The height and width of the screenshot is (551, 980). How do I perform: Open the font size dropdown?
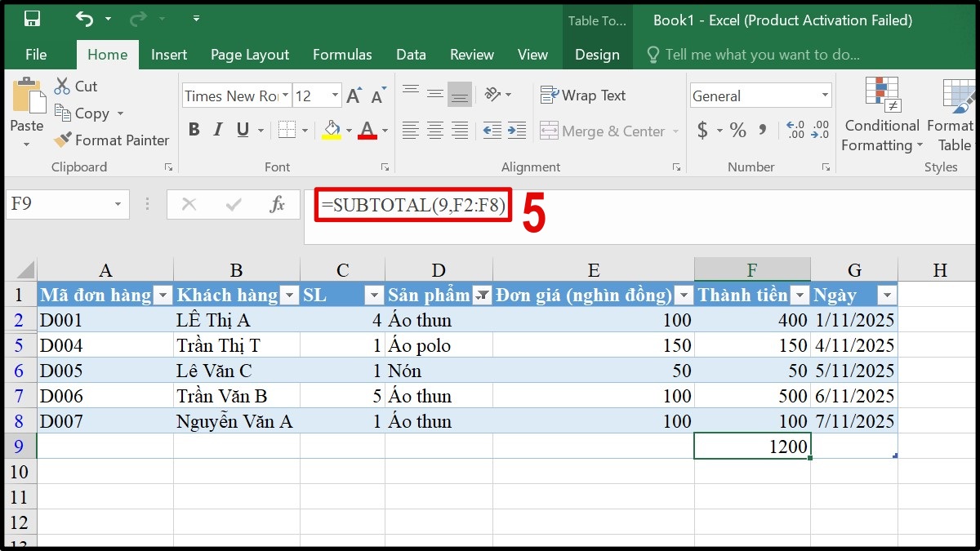(x=334, y=96)
